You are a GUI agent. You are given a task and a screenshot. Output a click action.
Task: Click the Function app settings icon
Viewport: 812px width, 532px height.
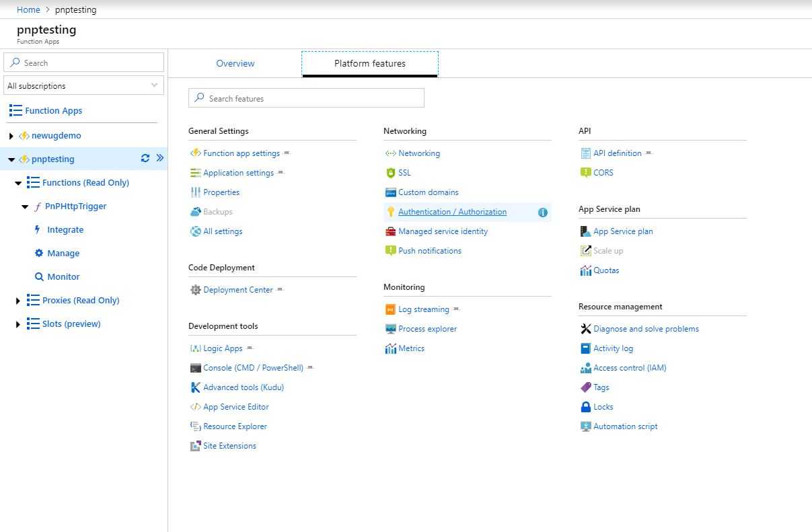(196, 153)
